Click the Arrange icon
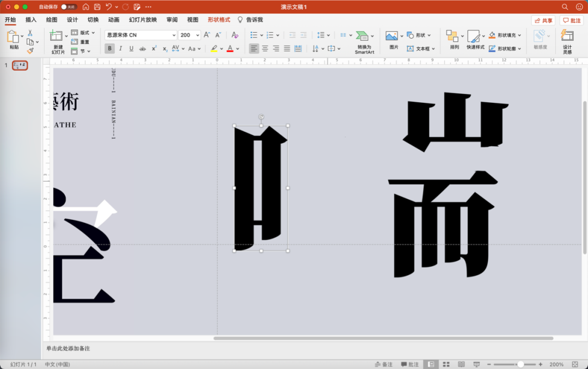 452,36
